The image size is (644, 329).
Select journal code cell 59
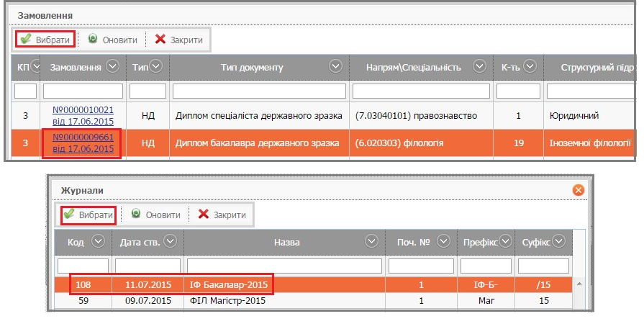(83, 301)
